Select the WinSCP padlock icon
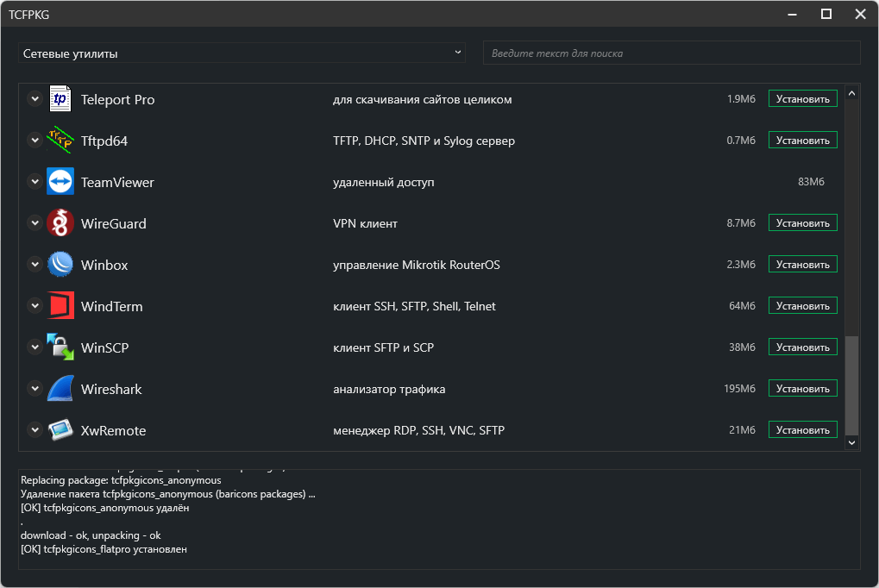 (x=60, y=347)
